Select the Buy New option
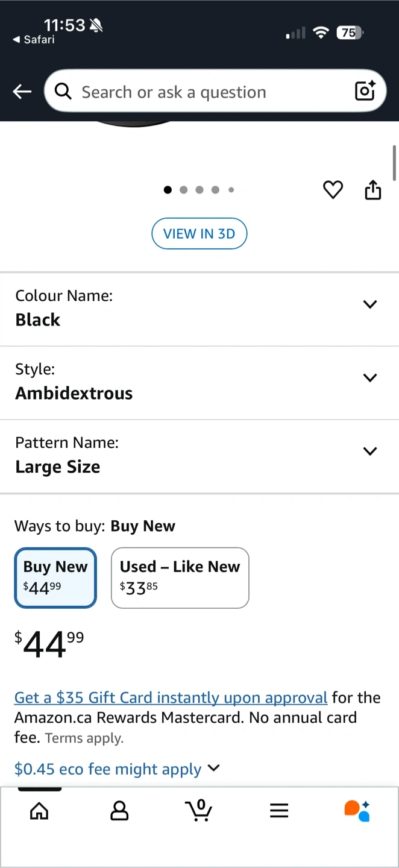Image resolution: width=399 pixels, height=868 pixels. coord(55,577)
